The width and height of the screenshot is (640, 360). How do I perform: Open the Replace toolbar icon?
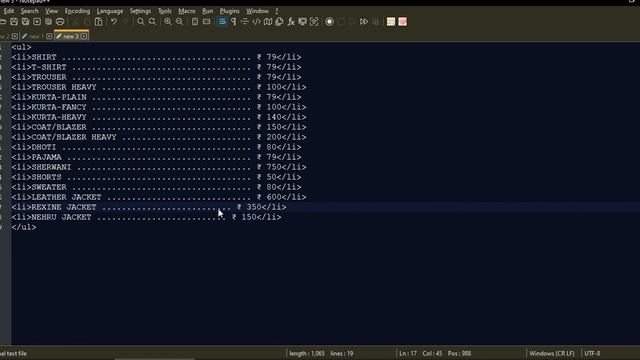[x=152, y=22]
